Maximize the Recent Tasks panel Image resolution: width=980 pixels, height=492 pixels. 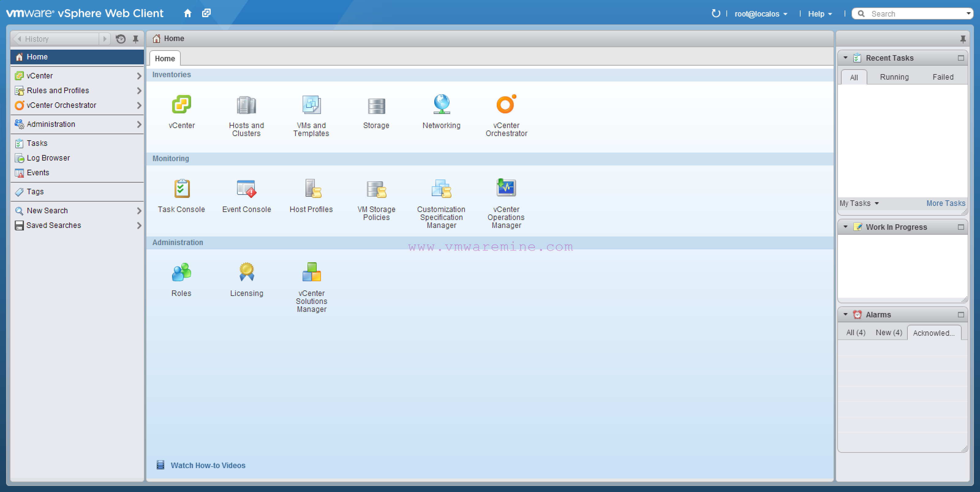tap(961, 58)
